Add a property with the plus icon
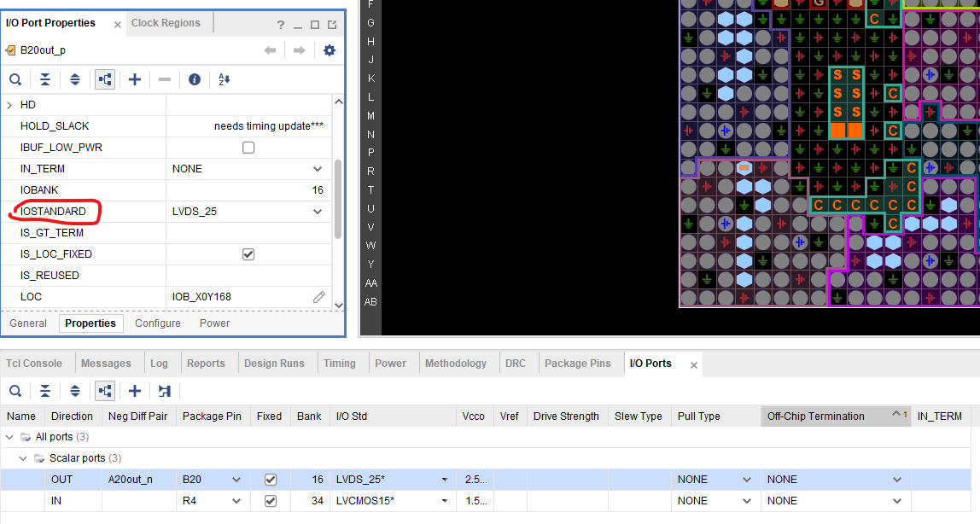980x524 pixels. pos(134,79)
